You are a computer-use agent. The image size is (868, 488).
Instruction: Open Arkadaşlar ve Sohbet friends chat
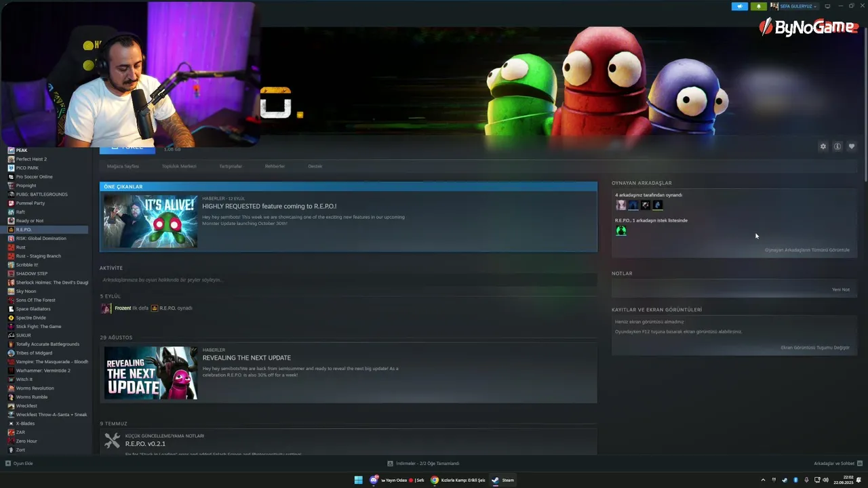(x=837, y=464)
